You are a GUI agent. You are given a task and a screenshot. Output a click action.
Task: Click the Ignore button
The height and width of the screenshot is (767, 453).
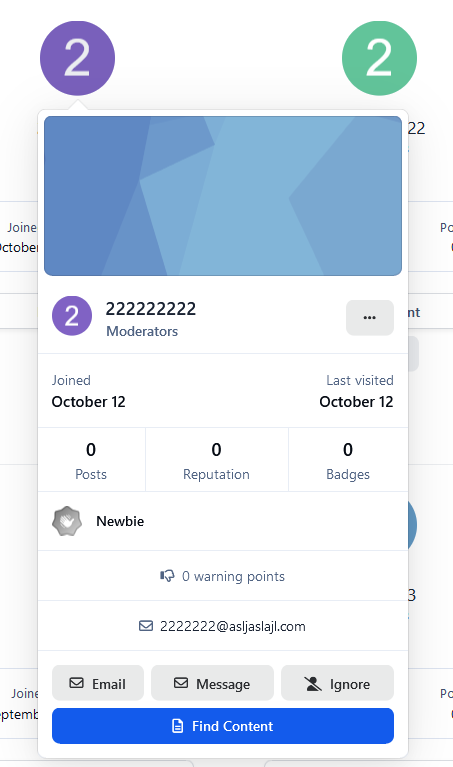338,683
